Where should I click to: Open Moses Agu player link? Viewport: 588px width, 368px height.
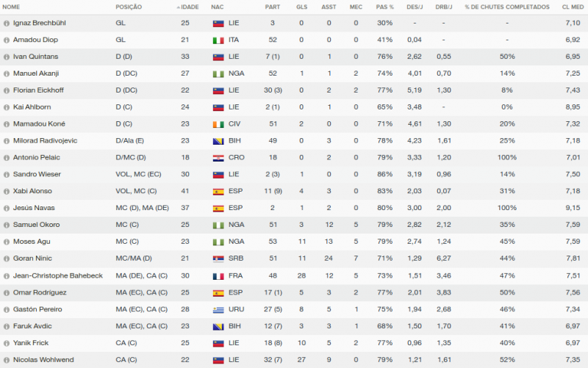click(x=30, y=242)
